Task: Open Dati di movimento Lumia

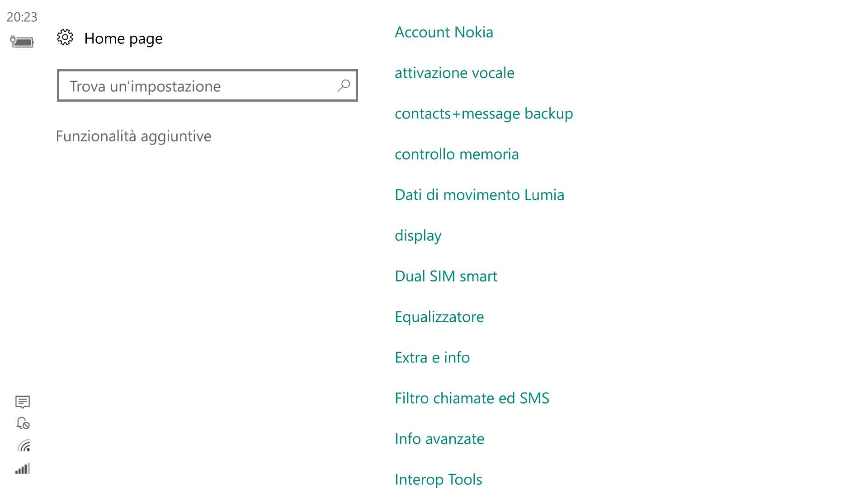Action: 479,195
